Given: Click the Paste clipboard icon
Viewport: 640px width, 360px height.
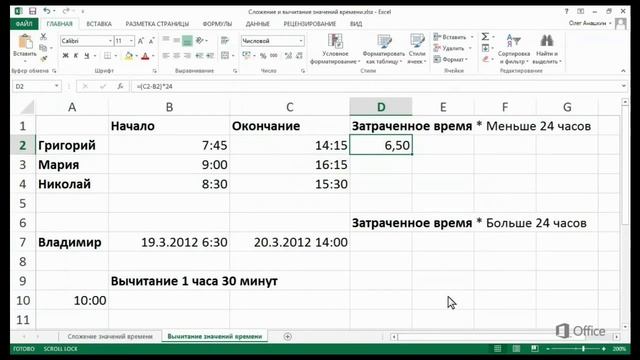Looking at the screenshot, I should pos(25,42).
